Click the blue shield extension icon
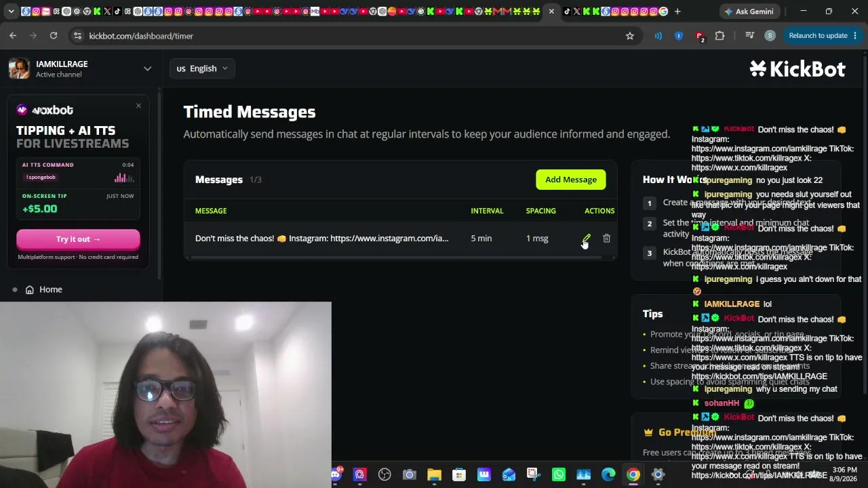This screenshot has width=868, height=488. click(x=679, y=36)
